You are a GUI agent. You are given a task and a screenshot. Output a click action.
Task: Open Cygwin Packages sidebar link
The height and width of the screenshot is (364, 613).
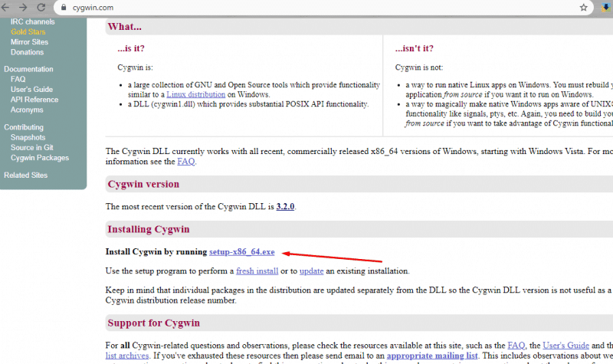40,158
